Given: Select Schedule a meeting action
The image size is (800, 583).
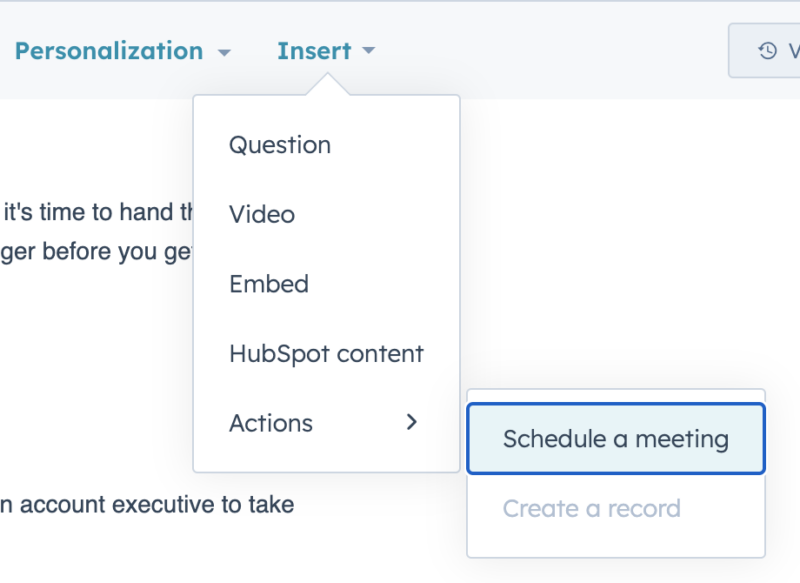Looking at the screenshot, I should point(616,439).
